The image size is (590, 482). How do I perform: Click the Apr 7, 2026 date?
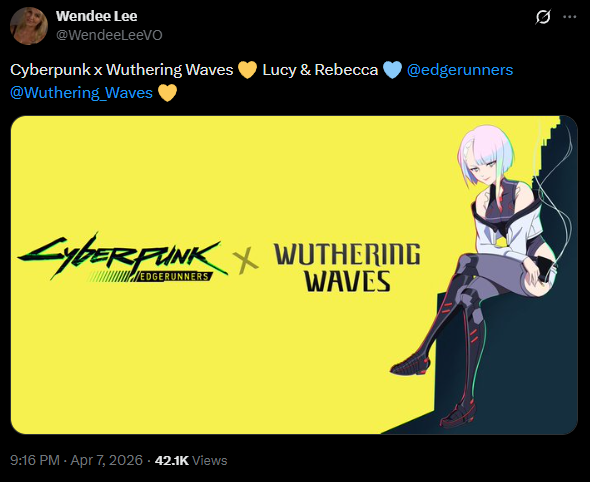point(106,460)
